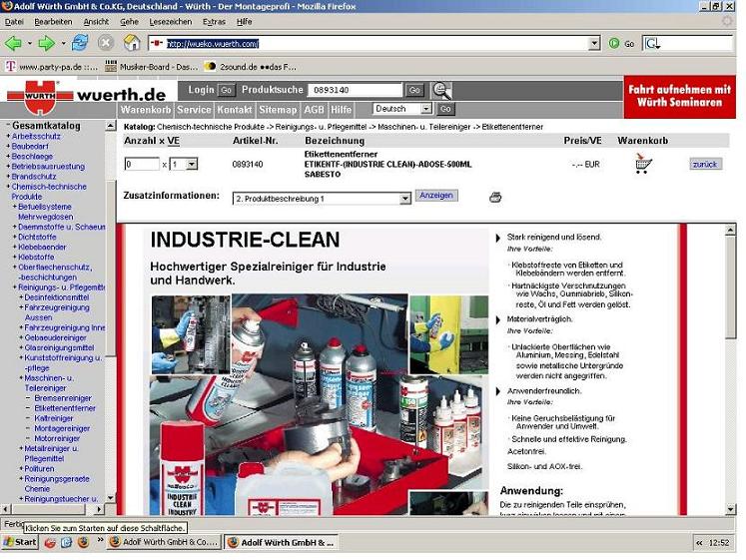Open the Musiker-Board bookmark
Viewport: 746px width, 560px height.
click(x=152, y=67)
